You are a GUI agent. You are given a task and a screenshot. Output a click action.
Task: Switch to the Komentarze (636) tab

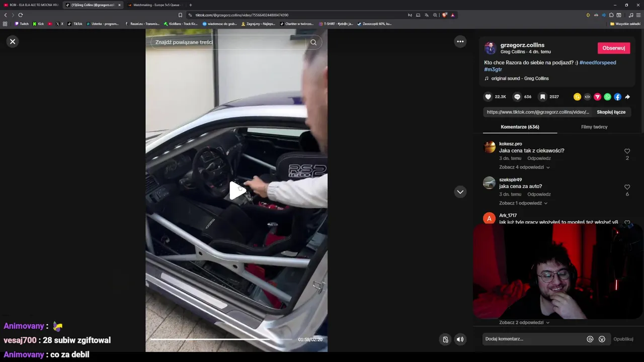coord(520,127)
